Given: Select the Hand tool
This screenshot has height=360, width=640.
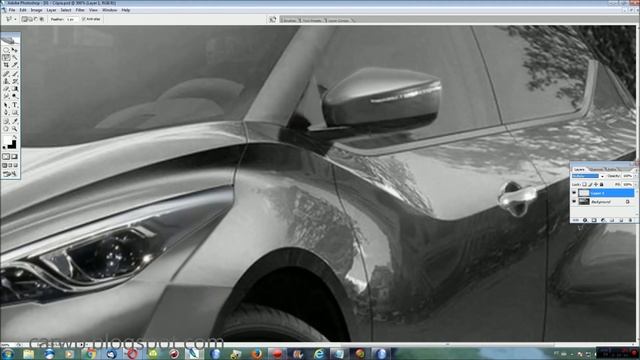Looking at the screenshot, I should click(x=6, y=129).
